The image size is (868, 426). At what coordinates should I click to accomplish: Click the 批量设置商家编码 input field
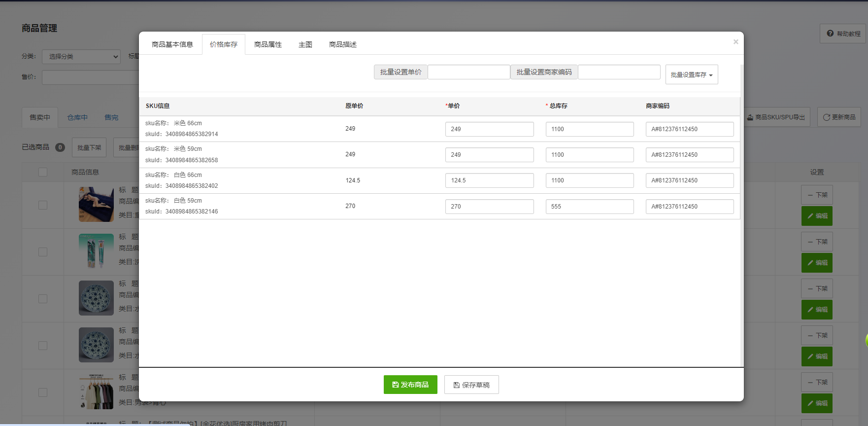(619, 72)
